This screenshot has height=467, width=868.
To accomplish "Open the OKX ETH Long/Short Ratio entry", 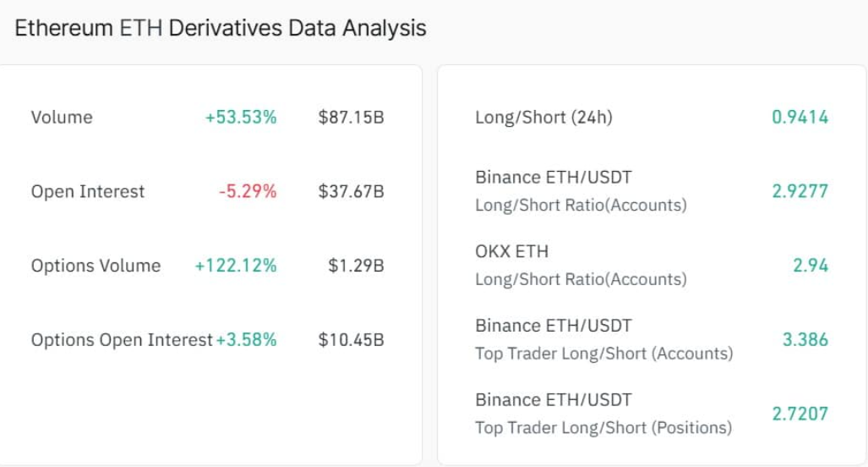I will (581, 265).
